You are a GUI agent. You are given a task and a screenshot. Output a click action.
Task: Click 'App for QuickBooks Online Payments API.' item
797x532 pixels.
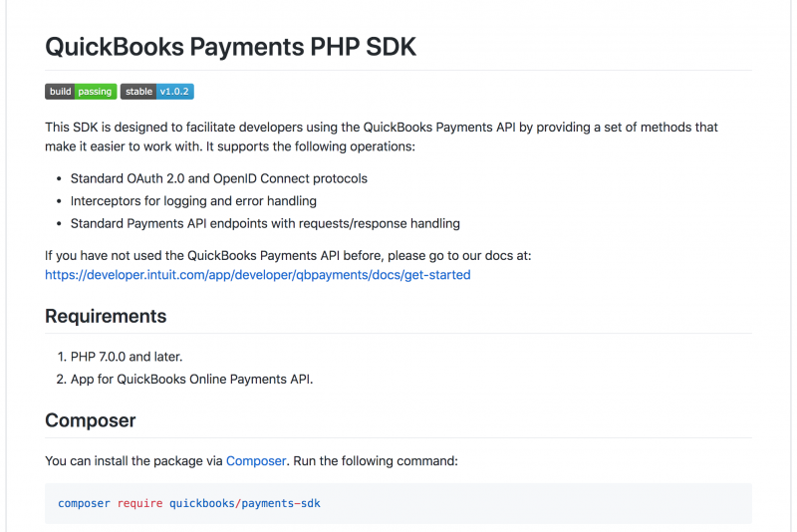[191, 379]
